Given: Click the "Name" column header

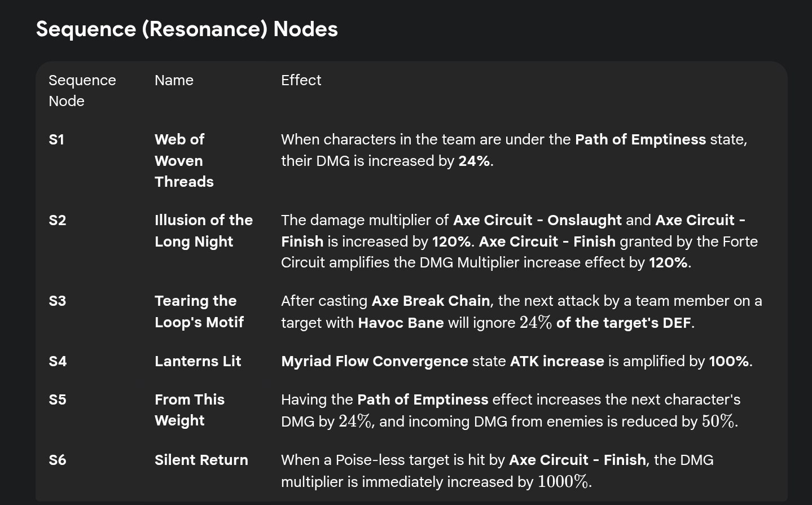Looking at the screenshot, I should (174, 80).
